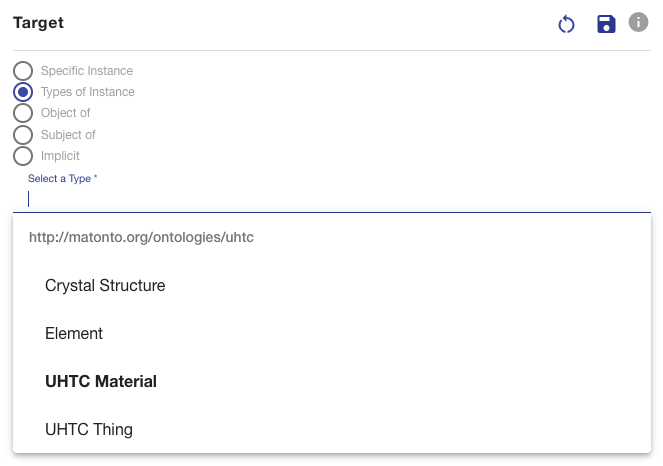663x466 pixels.
Task: Select the Specific Instance radio button
Action: click(x=23, y=71)
